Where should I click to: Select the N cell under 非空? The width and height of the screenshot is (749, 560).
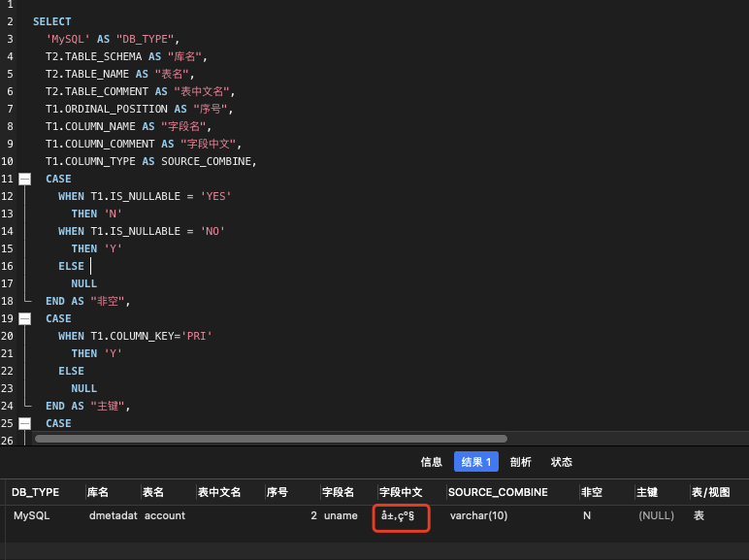(587, 515)
